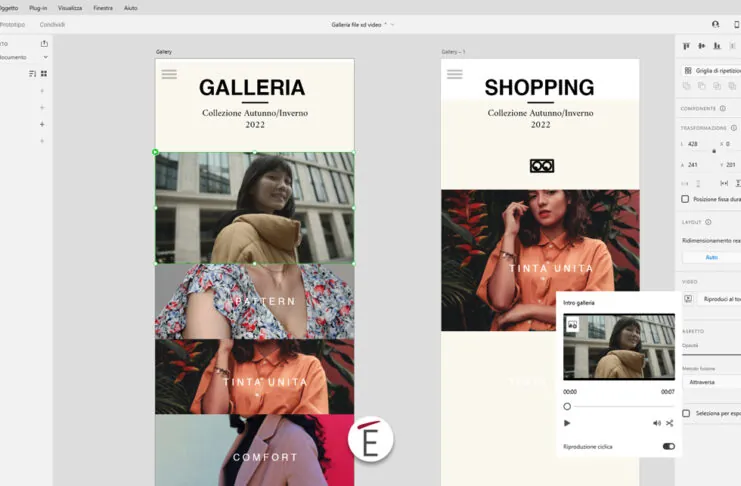This screenshot has height=486, width=741.
Task: Select the selected video of woman in jacket
Action: click(255, 208)
